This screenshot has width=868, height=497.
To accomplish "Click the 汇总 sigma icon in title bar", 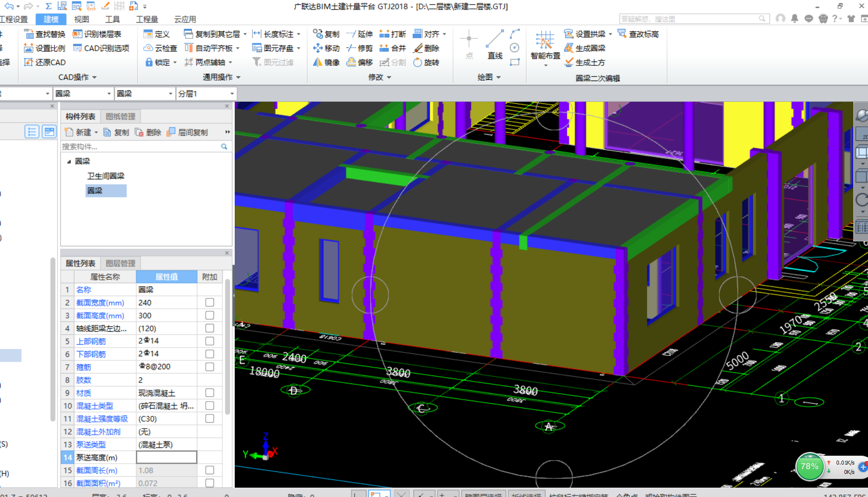I will [x=48, y=6].
